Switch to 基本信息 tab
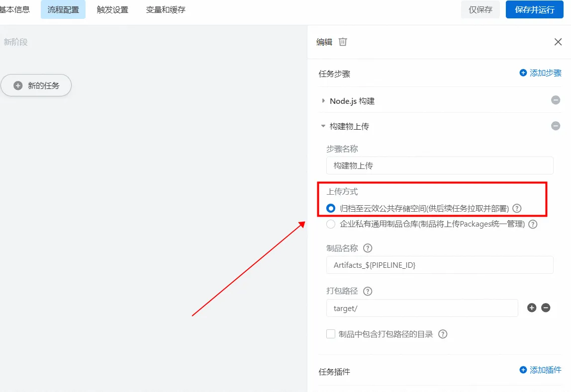The image size is (571, 392). pos(14,9)
